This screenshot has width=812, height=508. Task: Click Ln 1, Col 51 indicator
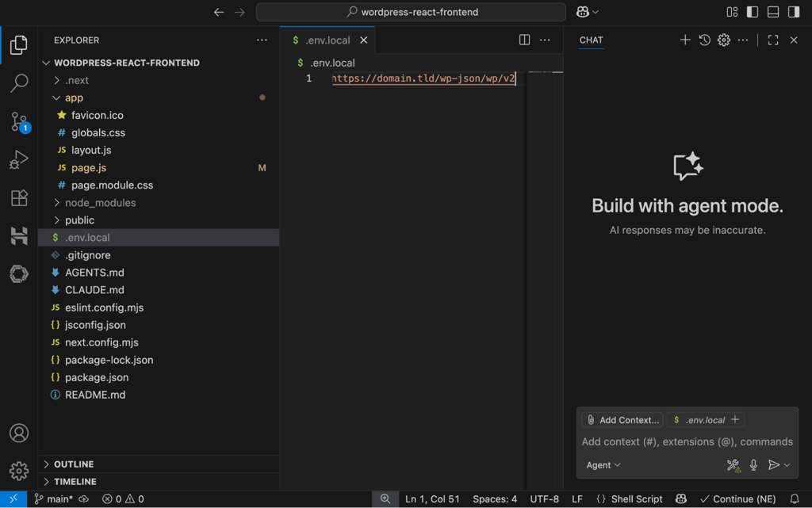(432, 498)
